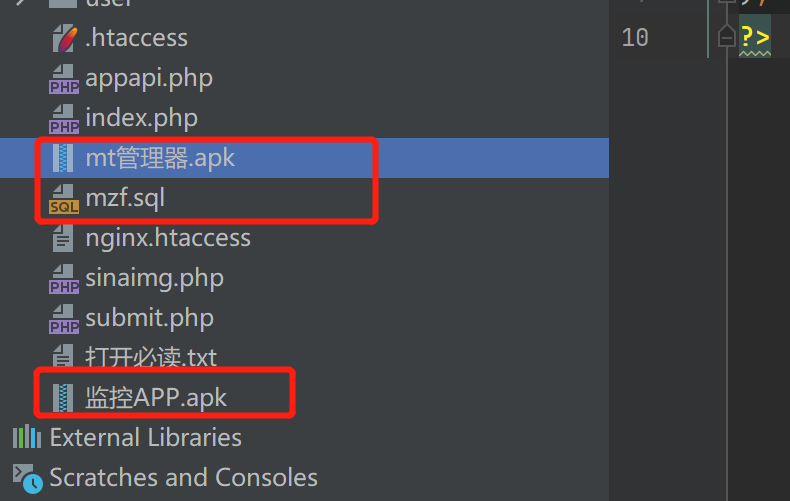Screen dimensions: 790x501
Task: Click line number 10 in the gutter
Action: tap(635, 38)
